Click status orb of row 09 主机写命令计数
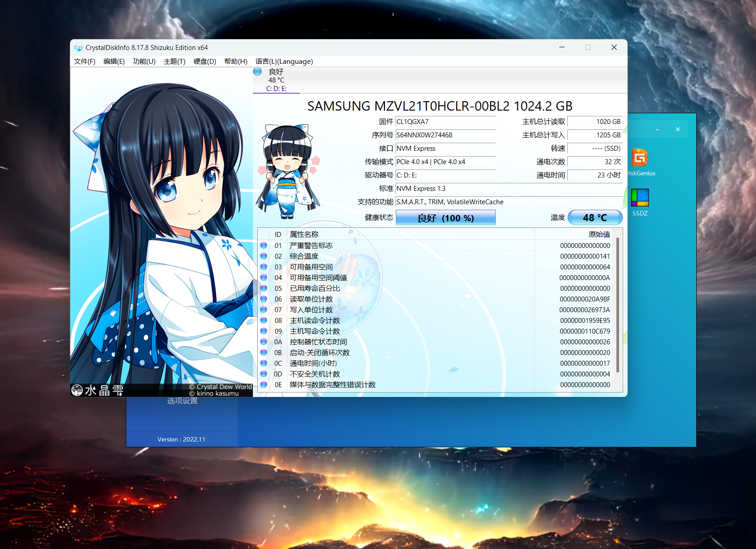The height and width of the screenshot is (549, 756). [264, 331]
